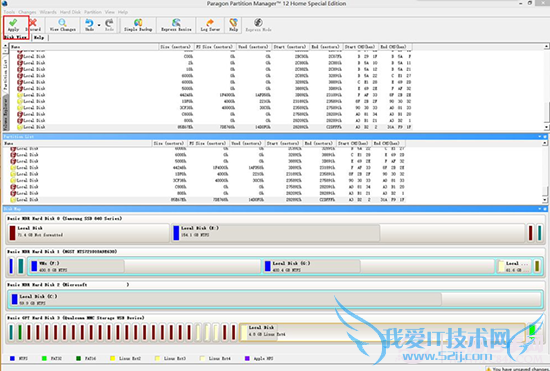Select 61.6 GB Local partition on Hard Disk 1
This screenshot has height=371, width=550.
pyautogui.click(x=514, y=266)
